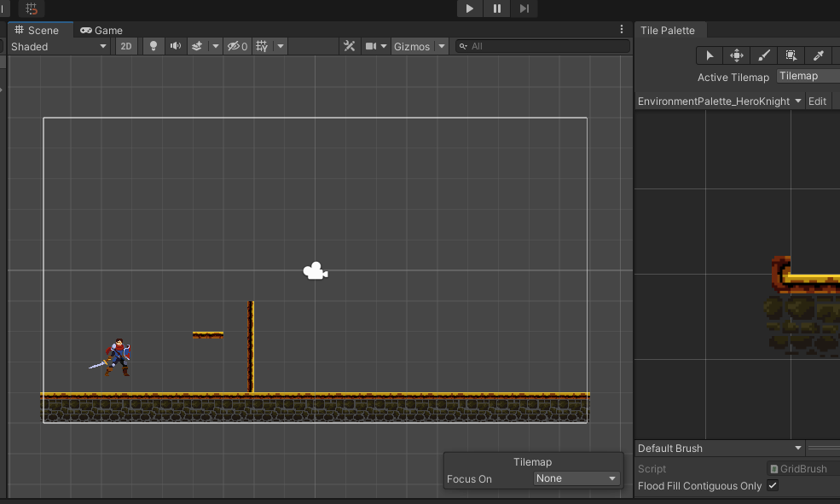This screenshot has height=504, width=840.
Task: Switch to the Scene tab
Action: 37,30
